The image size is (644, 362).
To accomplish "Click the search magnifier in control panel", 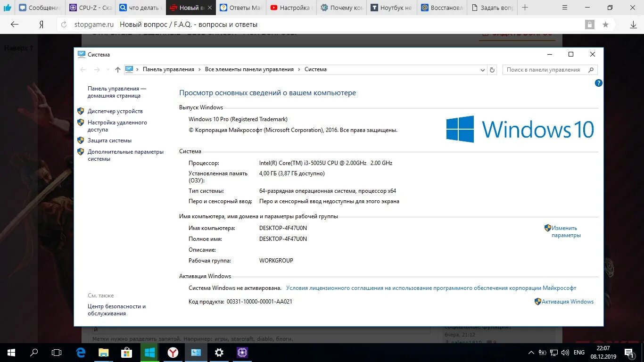I will [x=591, y=70].
